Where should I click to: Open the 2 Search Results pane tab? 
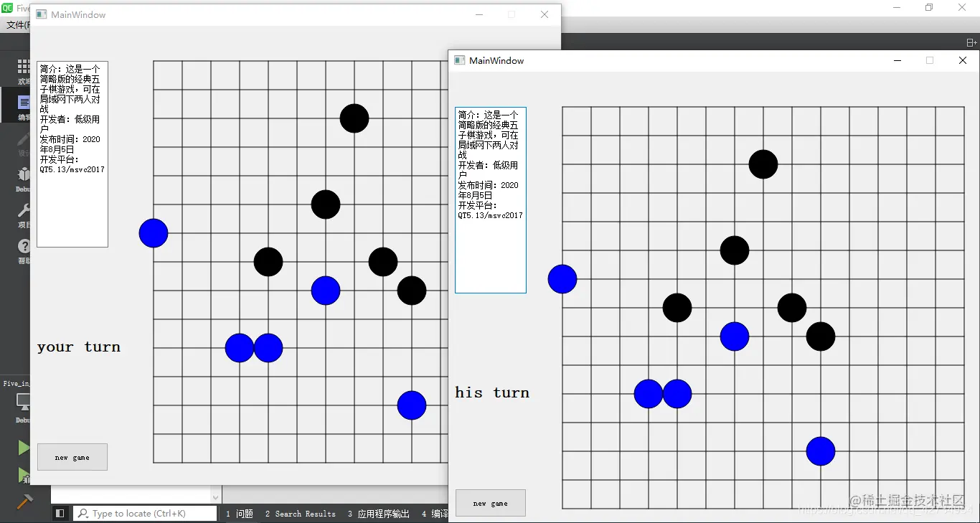[300, 514]
